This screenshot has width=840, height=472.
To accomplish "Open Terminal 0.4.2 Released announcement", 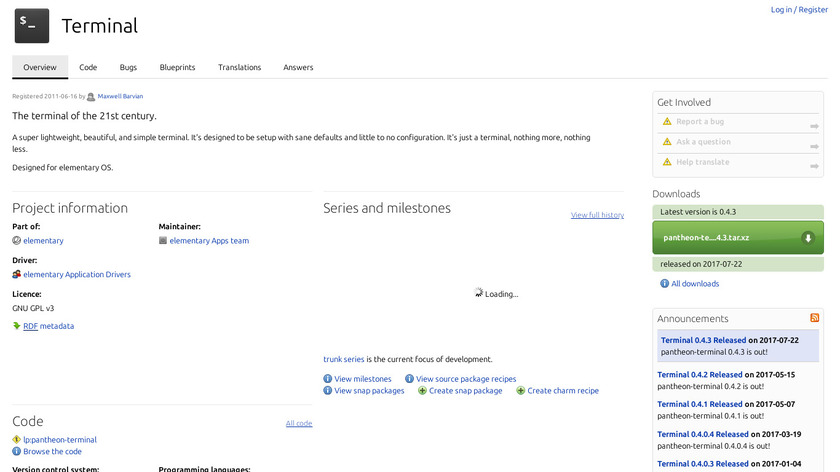I will tap(700, 374).
